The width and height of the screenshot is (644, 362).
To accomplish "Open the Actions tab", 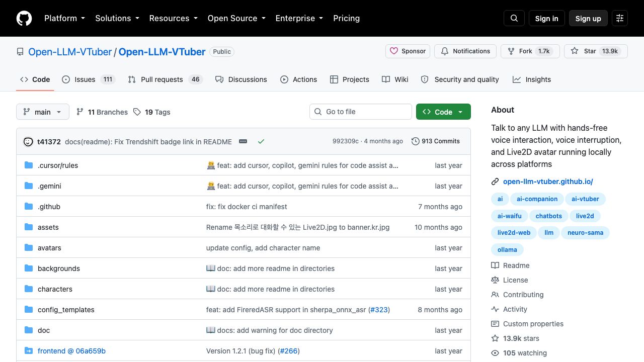I will tap(299, 79).
